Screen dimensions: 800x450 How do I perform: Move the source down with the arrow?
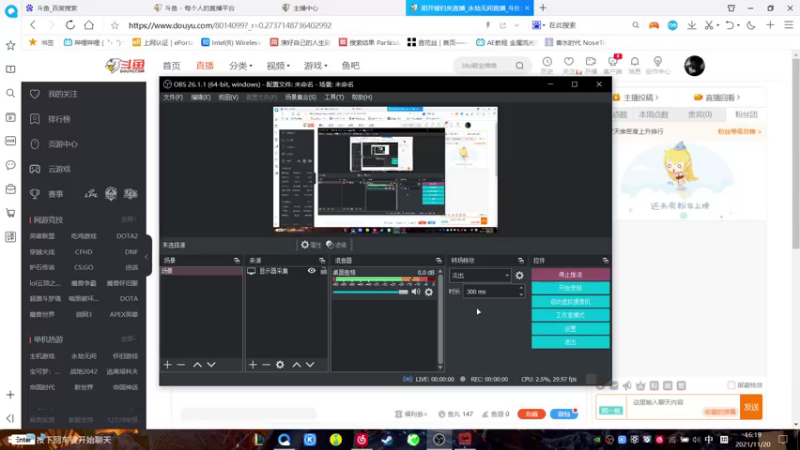(x=310, y=365)
